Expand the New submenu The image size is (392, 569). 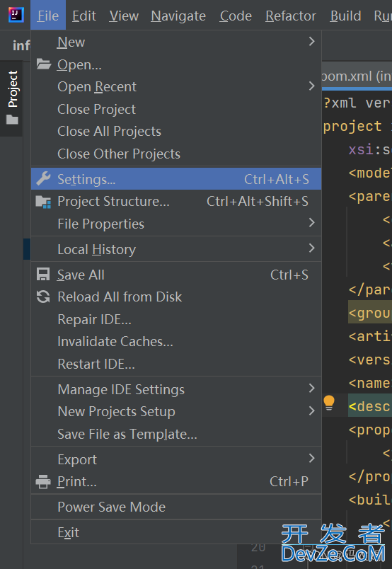(x=176, y=42)
